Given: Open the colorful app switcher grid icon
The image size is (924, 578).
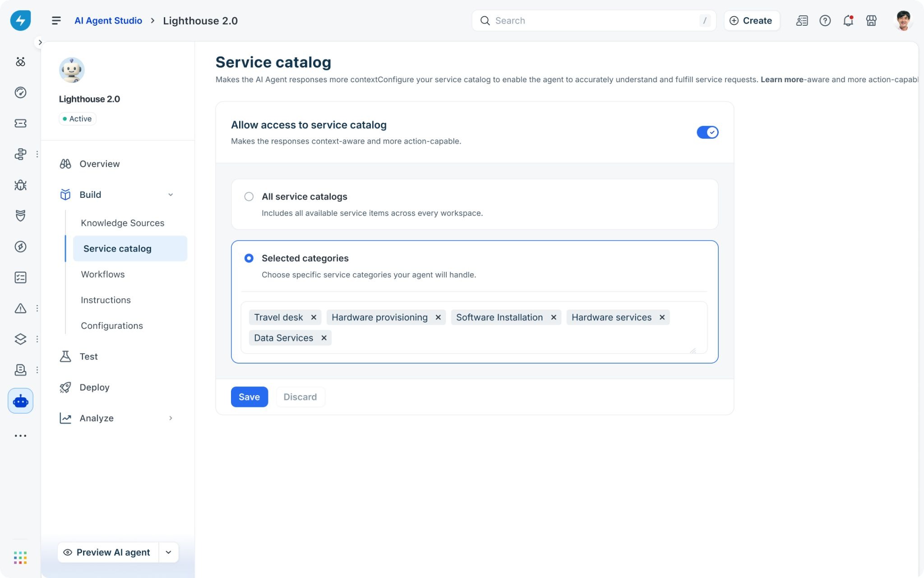Looking at the screenshot, I should pos(20,557).
